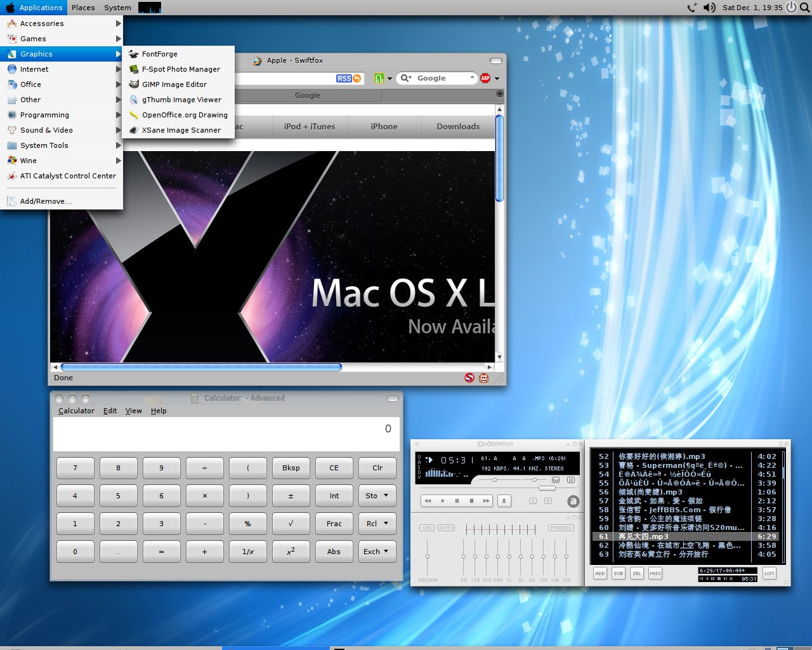Click the RSS feed icon in Swiftfox address bar
Viewport: 812px width, 650px height.
click(344, 78)
